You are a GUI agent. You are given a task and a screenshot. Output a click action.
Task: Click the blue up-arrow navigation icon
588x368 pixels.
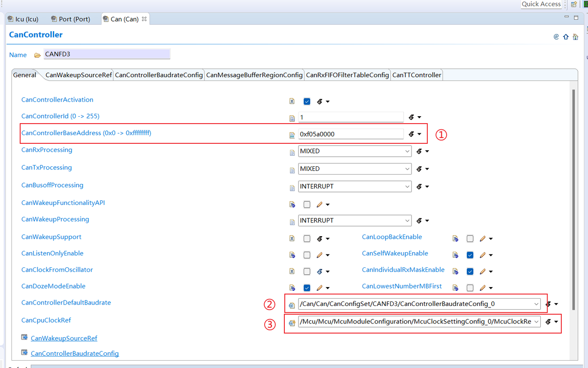(x=565, y=37)
